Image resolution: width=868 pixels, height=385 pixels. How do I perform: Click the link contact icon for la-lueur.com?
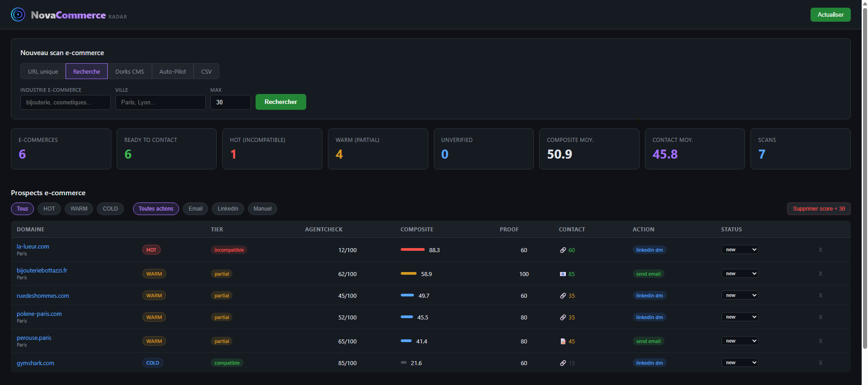click(563, 250)
